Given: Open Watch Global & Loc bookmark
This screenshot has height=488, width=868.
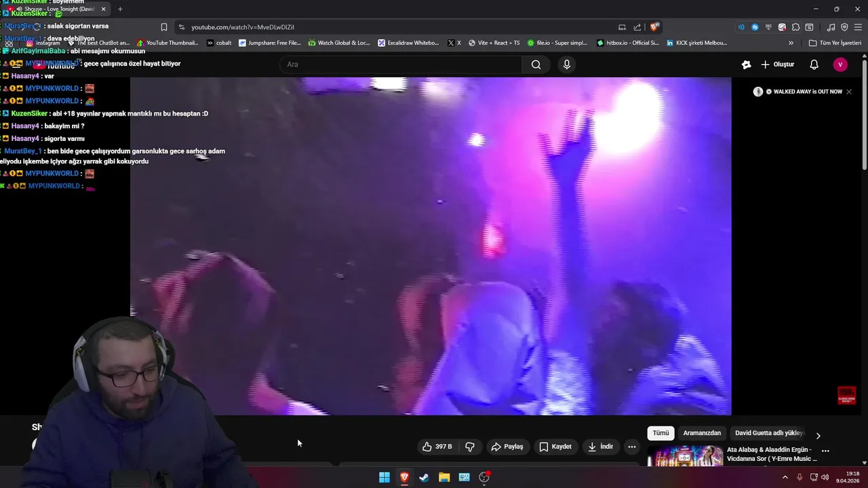Looking at the screenshot, I should [339, 43].
